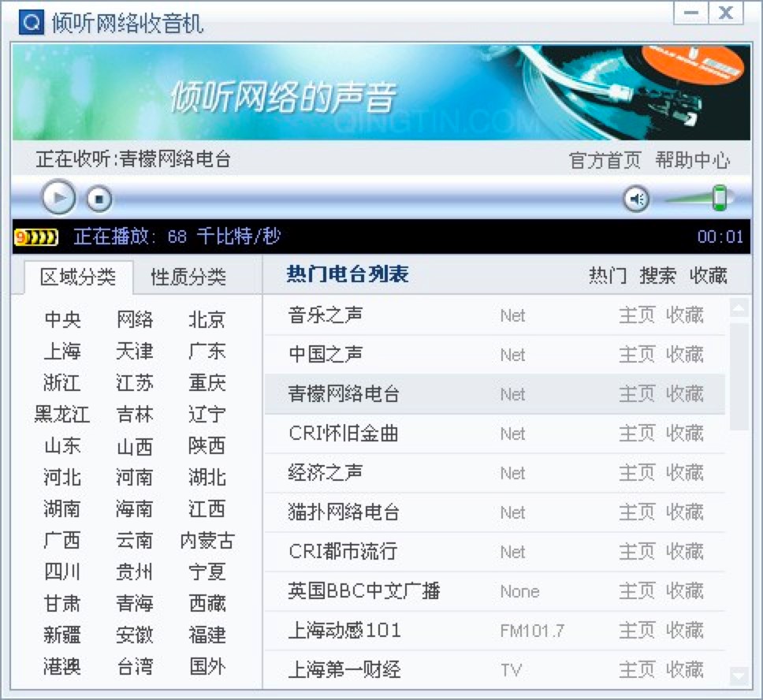Close the radio window
The width and height of the screenshot is (763, 700).
(726, 13)
